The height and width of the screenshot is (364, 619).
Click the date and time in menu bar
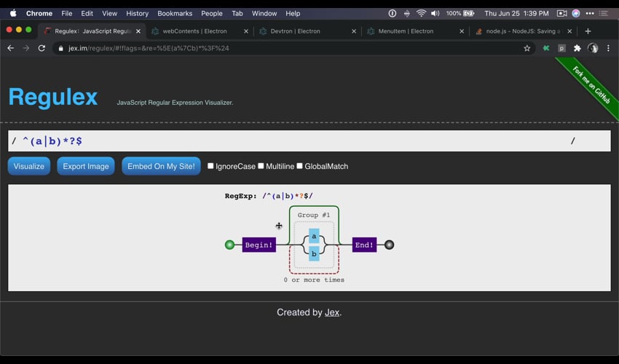(x=516, y=13)
